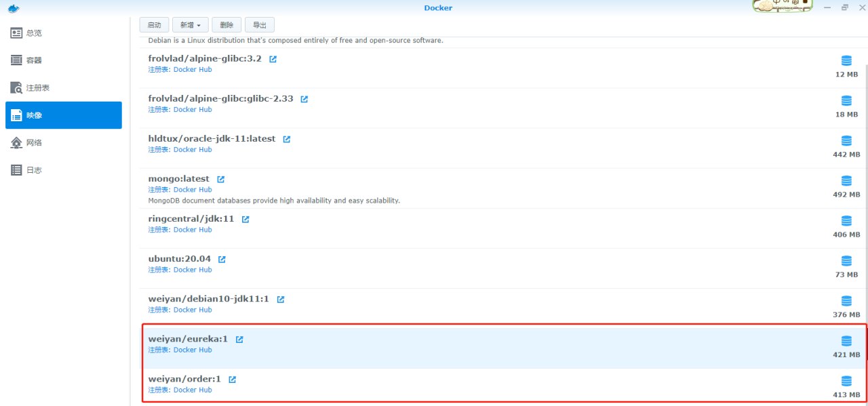Click the 导出 export button
The width and height of the screenshot is (868, 406).
click(260, 25)
